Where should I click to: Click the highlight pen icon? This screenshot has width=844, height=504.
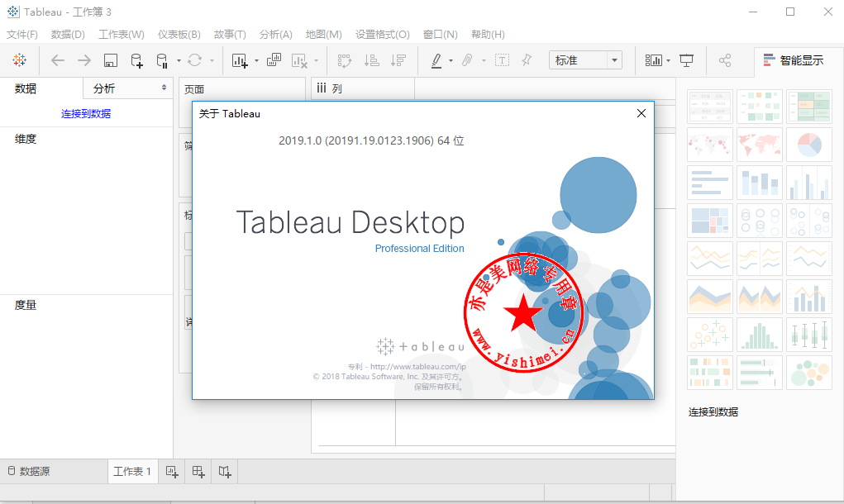tap(436, 60)
